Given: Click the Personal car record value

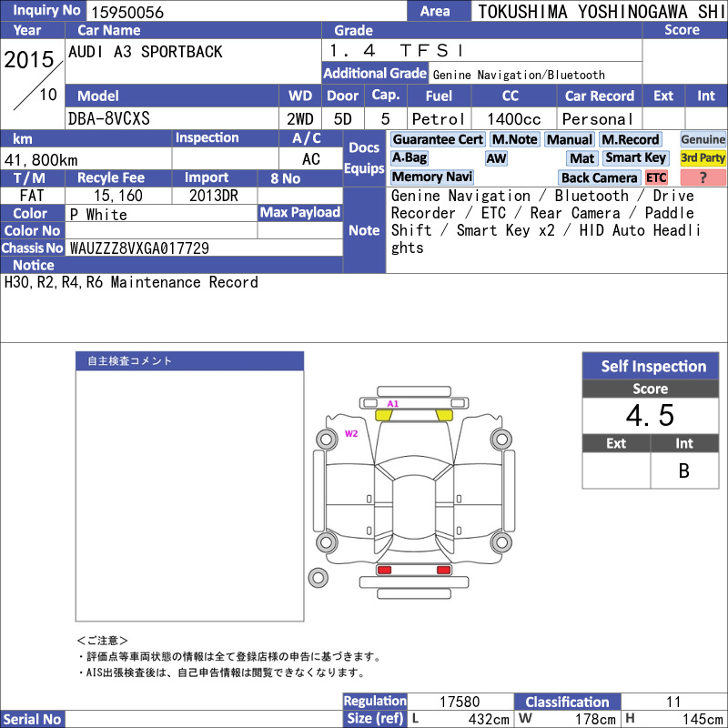Looking at the screenshot, I should coord(598,119).
